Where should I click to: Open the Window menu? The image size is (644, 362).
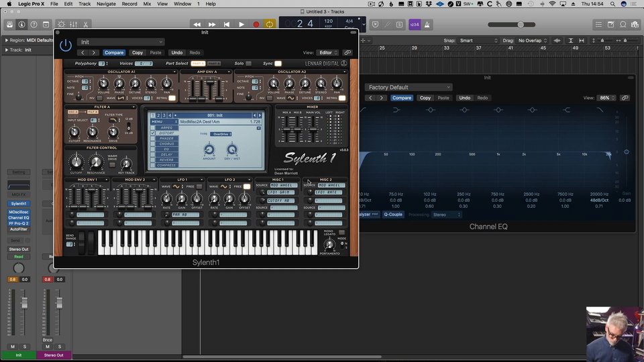pyautogui.click(x=182, y=4)
